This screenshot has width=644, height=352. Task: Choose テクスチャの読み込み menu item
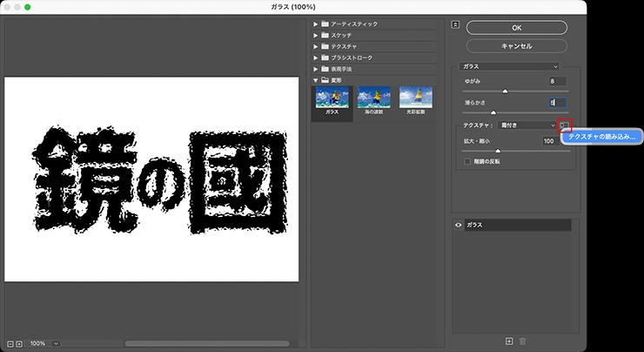(x=600, y=137)
